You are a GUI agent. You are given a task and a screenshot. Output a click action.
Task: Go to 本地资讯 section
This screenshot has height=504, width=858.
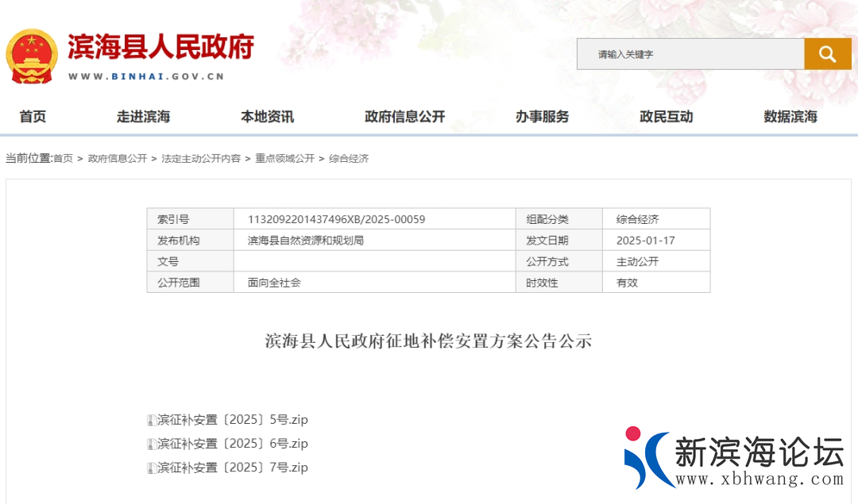click(x=267, y=117)
